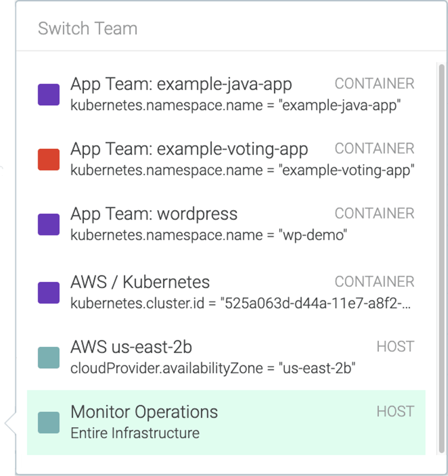Click teal swatch beside AWS us-east-2b
This screenshot has height=476, width=448.
point(49,358)
